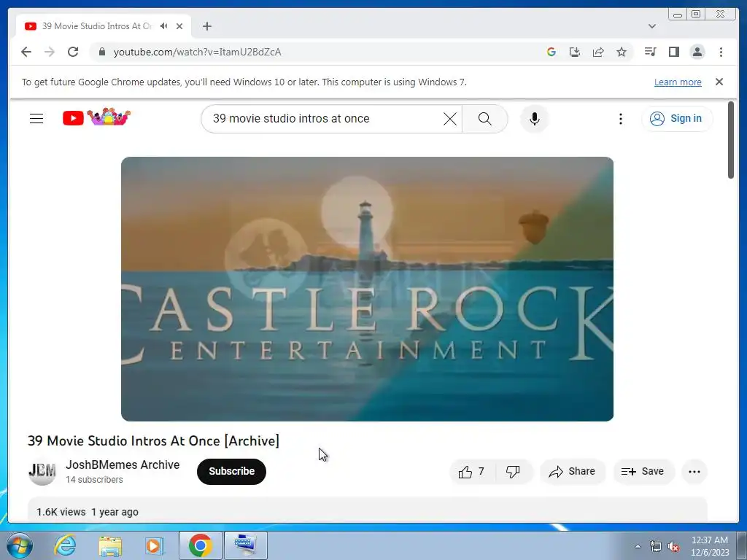Image resolution: width=747 pixels, height=560 pixels.
Task: Open muted volume tray icon
Action: (x=673, y=547)
